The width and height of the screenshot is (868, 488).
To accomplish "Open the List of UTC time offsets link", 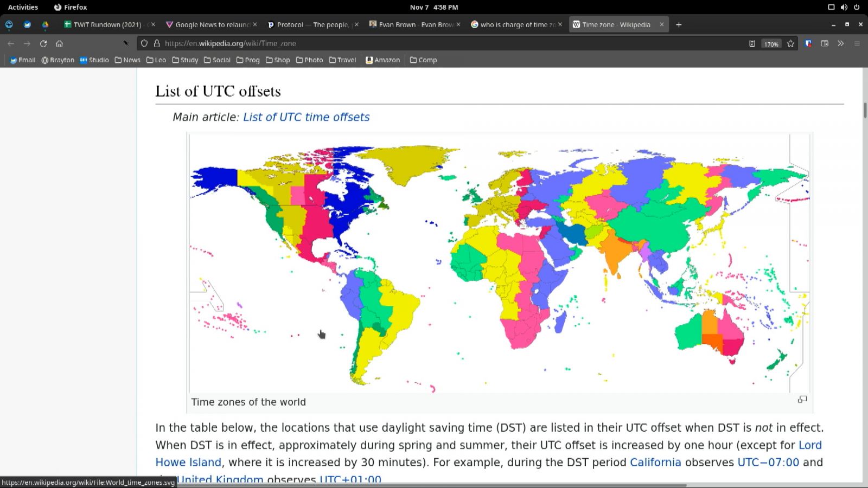I will (306, 117).
